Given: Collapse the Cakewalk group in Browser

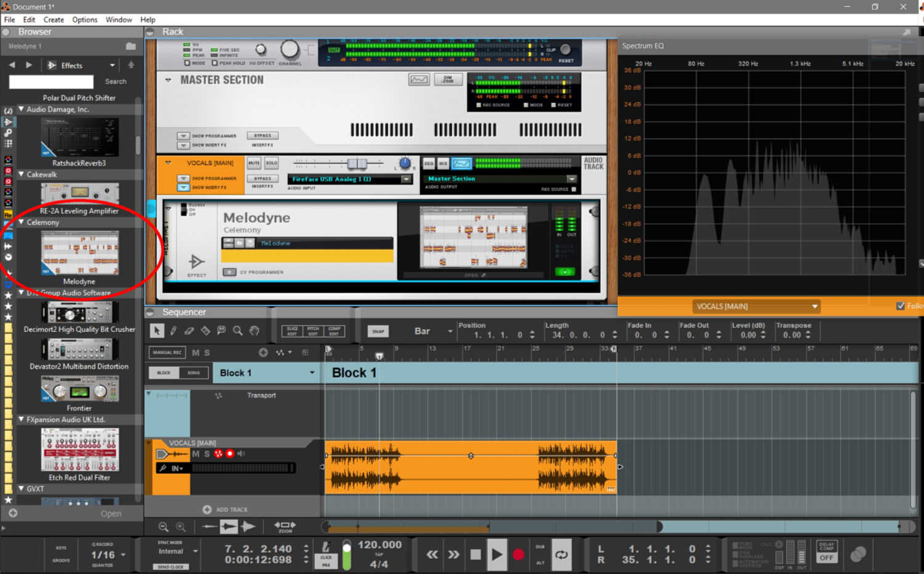Looking at the screenshot, I should pyautogui.click(x=21, y=174).
